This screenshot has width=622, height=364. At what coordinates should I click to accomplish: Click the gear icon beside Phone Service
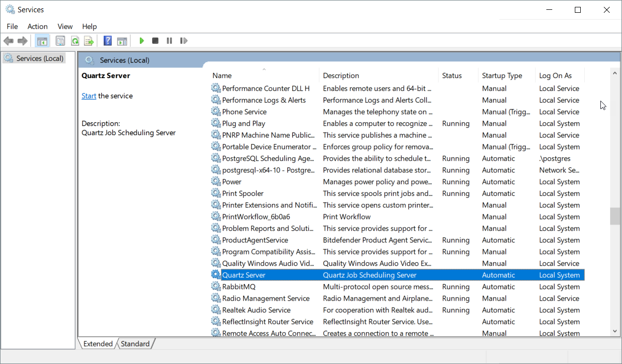point(216,112)
